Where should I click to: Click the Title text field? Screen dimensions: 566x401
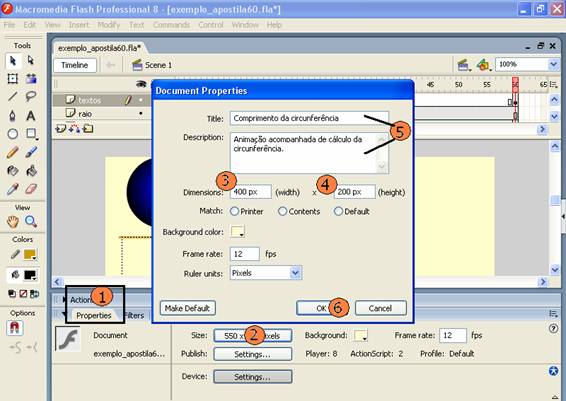(309, 118)
